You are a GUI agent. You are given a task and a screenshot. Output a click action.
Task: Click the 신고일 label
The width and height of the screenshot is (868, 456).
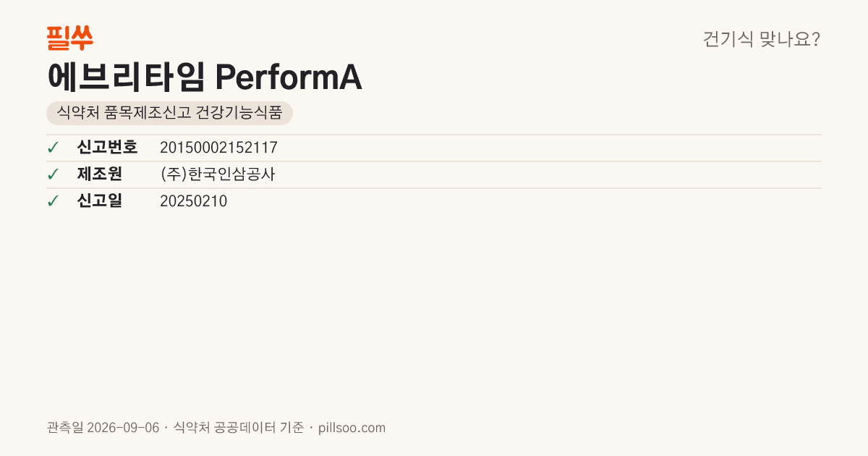[99, 201]
